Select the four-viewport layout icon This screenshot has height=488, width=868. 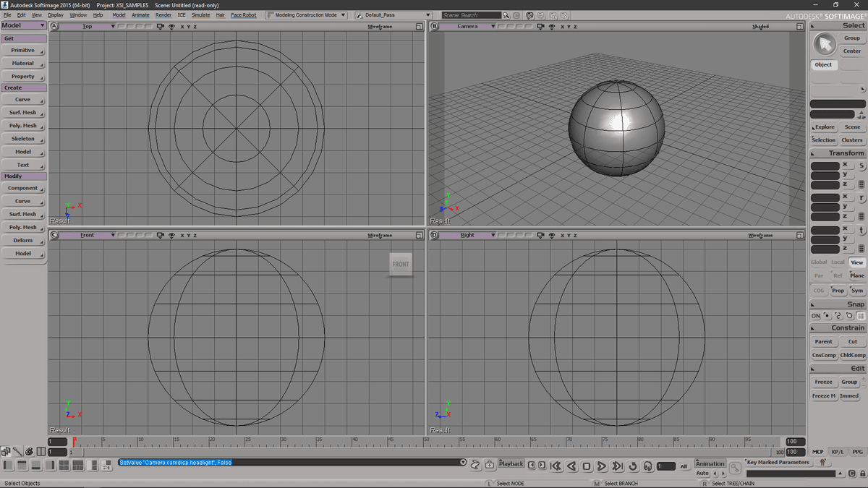[x=63, y=465]
